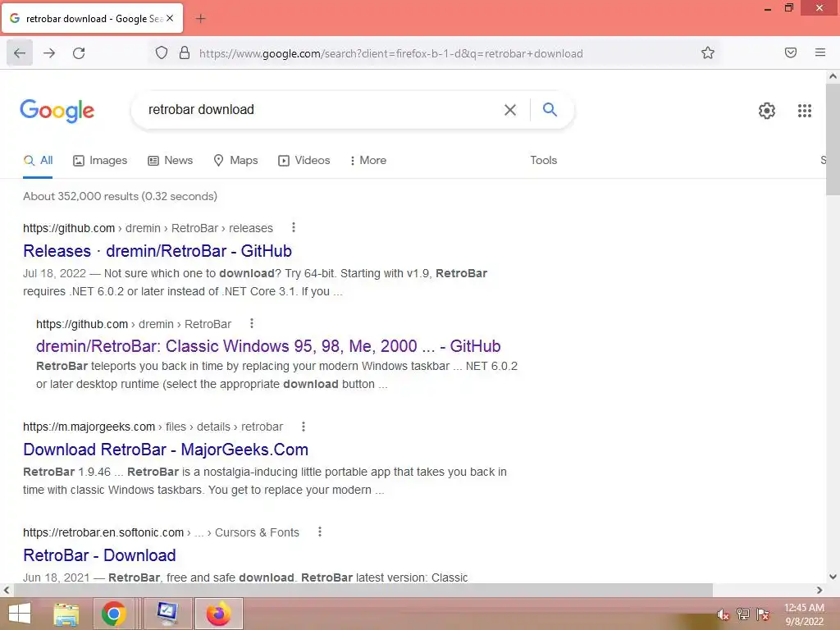Click the retrobar.en.softonic.com breadcrumb URL
The image size is (840, 630).
click(162, 532)
